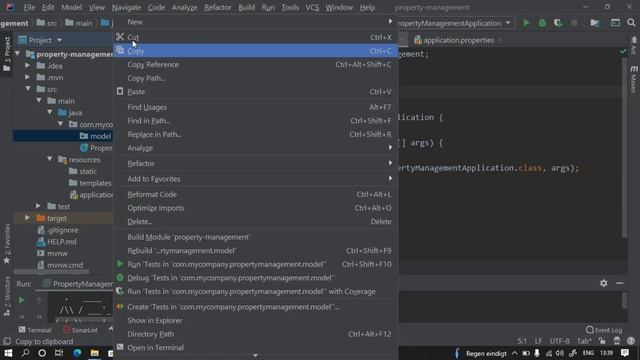Screen dimensions: 640x360
Task: Choose Delete... from context menu
Action: (255, 221)
